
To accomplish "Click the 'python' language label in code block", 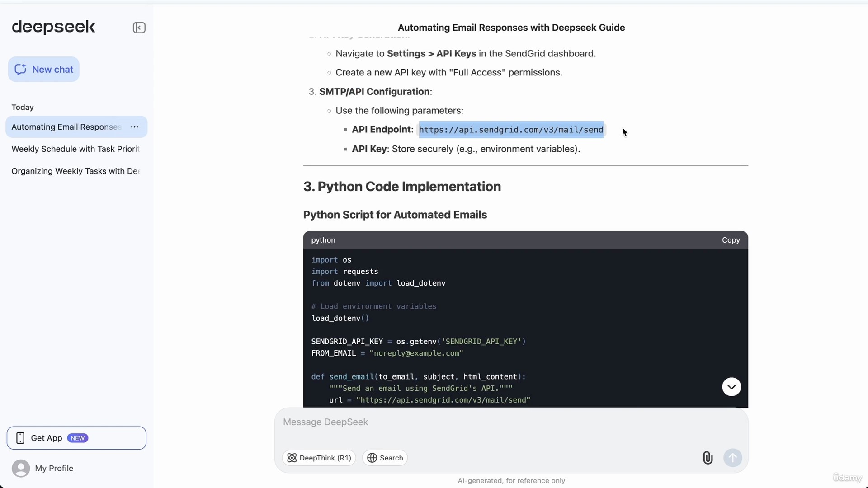I will pos(323,240).
